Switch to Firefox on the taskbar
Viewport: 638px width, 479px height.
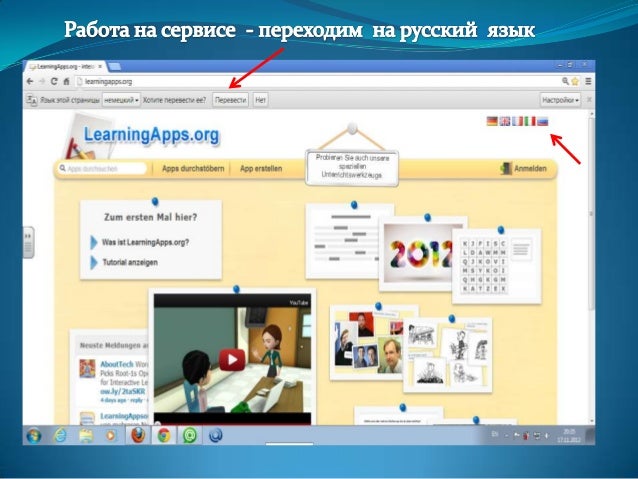tap(138, 435)
